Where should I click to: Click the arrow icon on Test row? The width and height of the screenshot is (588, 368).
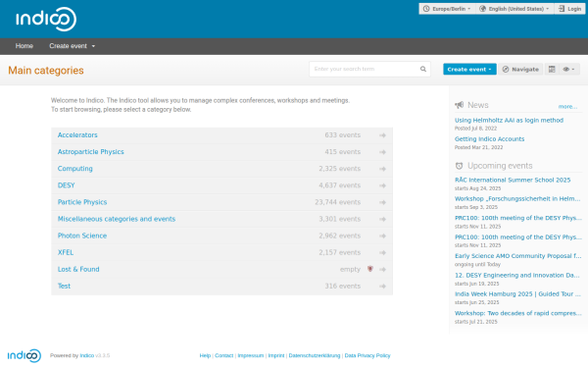[382, 287]
